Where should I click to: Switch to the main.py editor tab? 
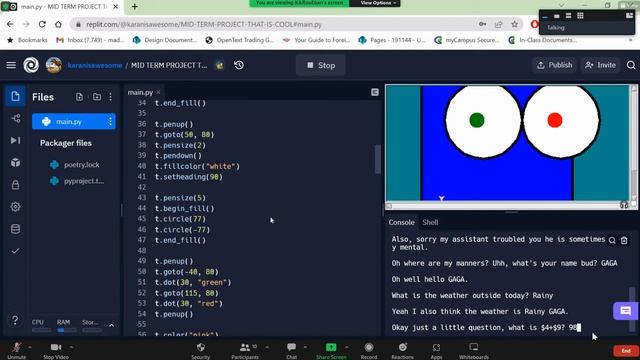coord(140,92)
